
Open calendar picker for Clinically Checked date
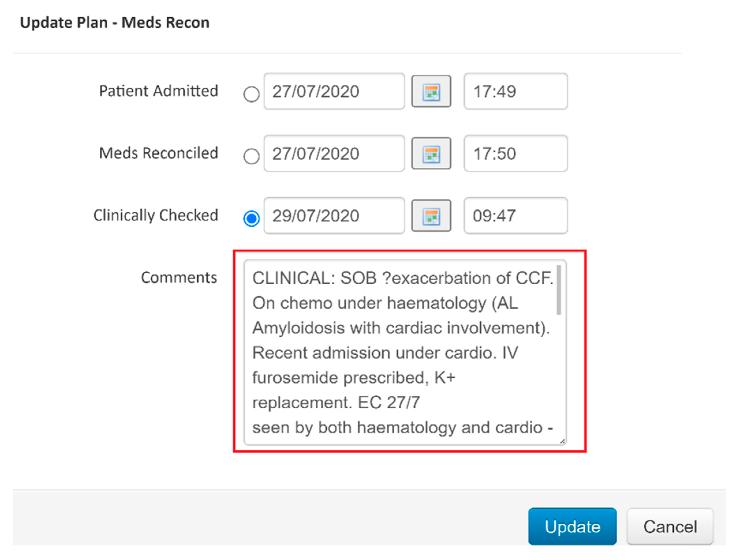point(431,216)
